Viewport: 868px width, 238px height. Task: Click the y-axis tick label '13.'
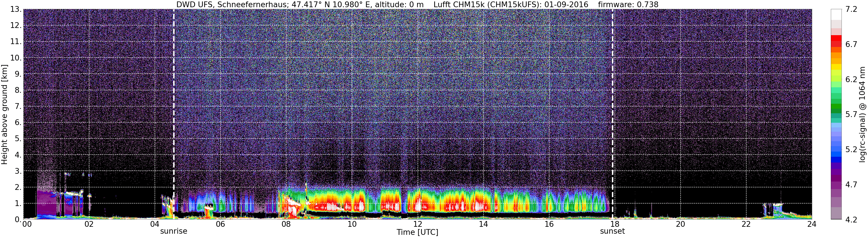pos(16,10)
